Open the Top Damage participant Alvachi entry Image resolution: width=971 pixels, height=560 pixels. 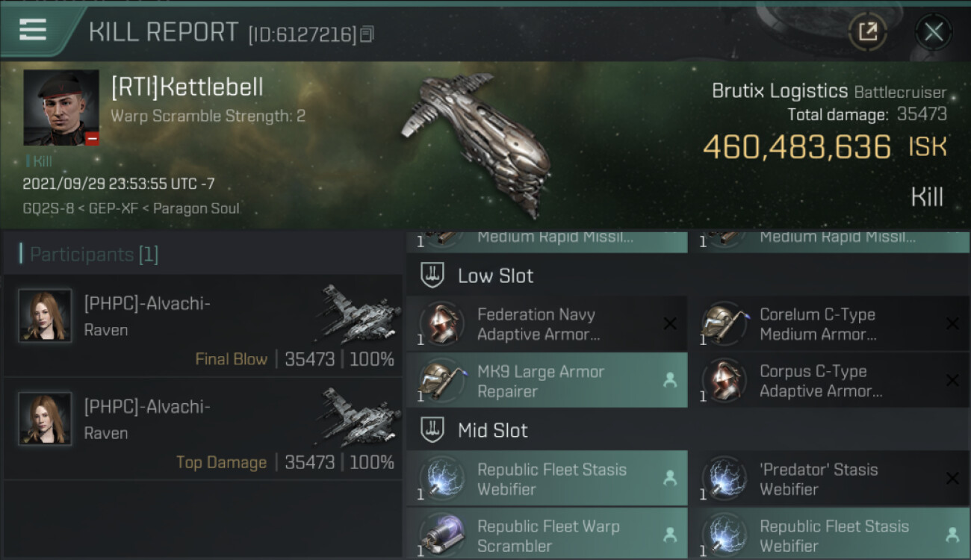pos(202,428)
